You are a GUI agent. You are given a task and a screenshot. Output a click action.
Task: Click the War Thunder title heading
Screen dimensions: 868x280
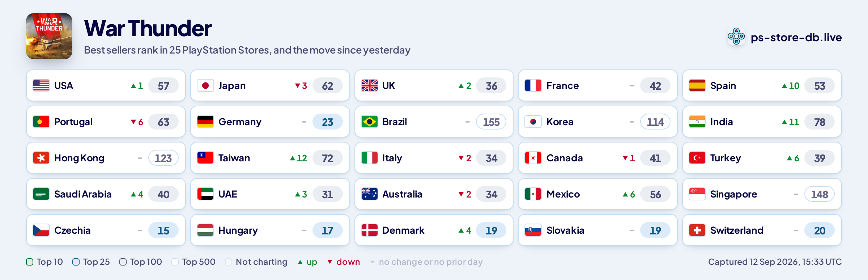(x=148, y=28)
